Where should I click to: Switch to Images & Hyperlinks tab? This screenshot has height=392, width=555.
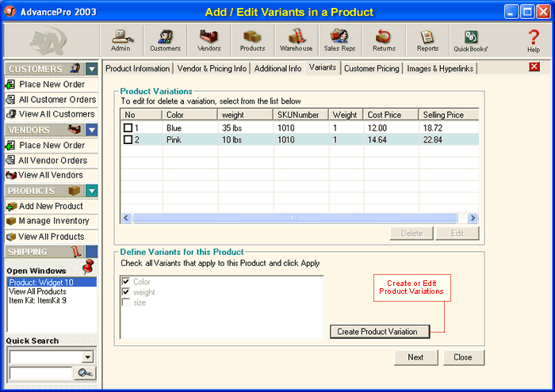click(x=440, y=69)
